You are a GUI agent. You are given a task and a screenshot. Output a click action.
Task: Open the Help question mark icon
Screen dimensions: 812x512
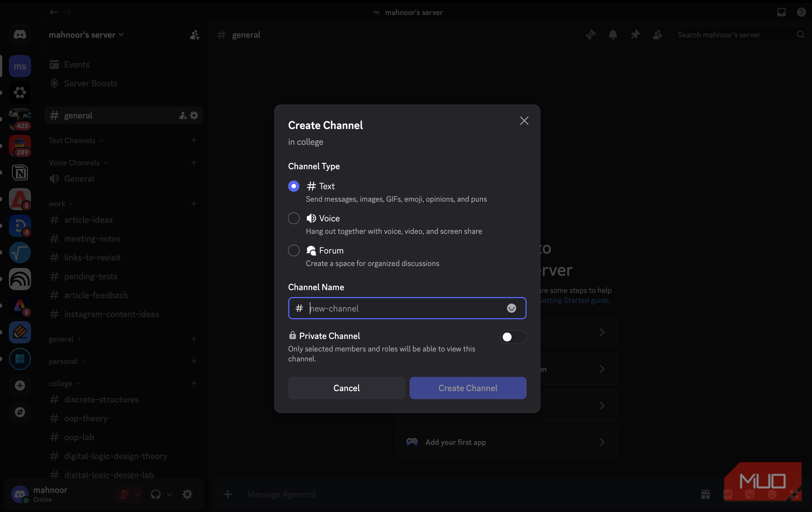(x=801, y=12)
